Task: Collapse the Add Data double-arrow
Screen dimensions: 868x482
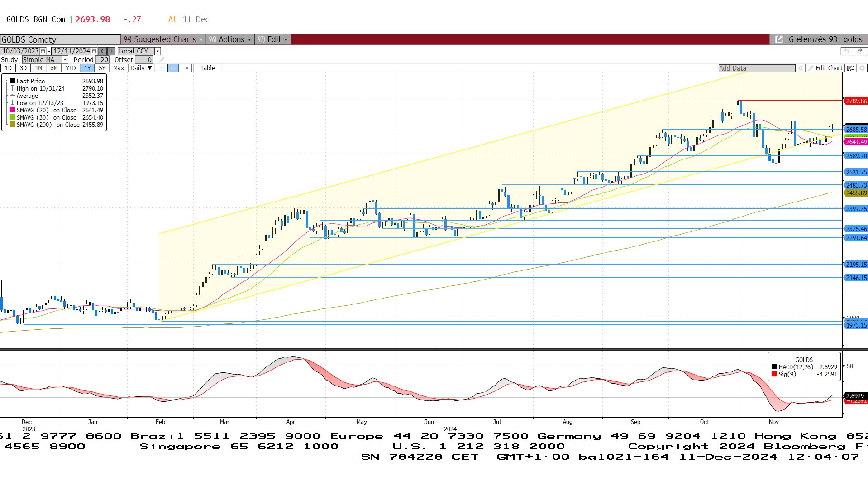Action: click(801, 68)
